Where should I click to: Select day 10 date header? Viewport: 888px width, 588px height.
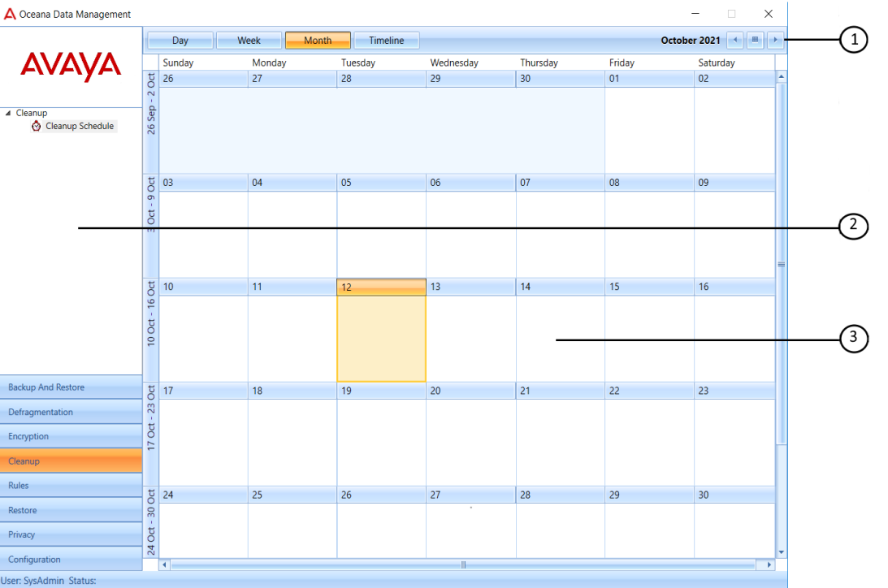203,287
